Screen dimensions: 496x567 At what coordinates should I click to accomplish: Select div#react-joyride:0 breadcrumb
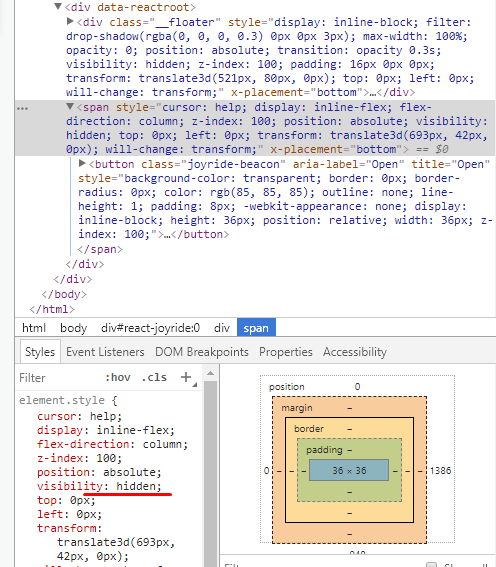click(x=150, y=328)
